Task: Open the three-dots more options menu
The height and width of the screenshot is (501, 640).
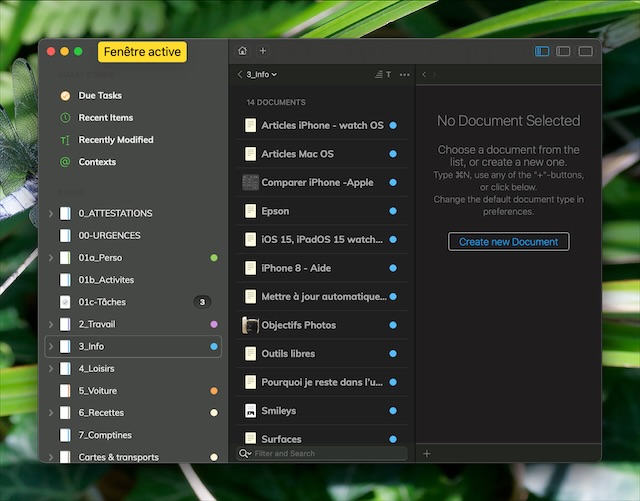Action: click(404, 75)
